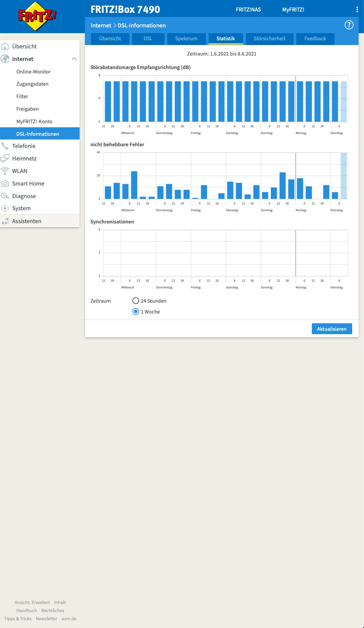Viewport: 364px width, 628px height.
Task: Open Online-Monitor in the sidebar
Action: pyautogui.click(x=34, y=72)
